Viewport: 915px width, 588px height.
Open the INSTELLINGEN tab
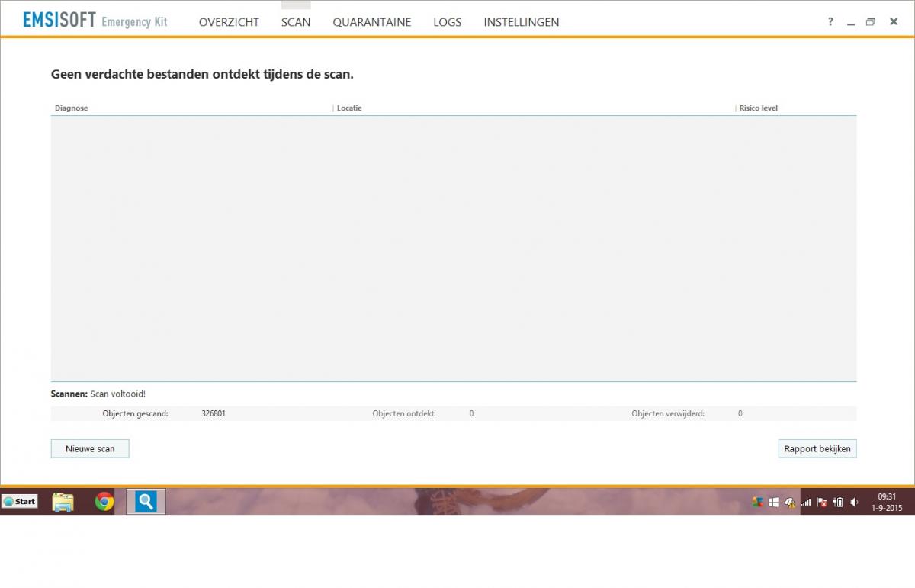click(522, 22)
